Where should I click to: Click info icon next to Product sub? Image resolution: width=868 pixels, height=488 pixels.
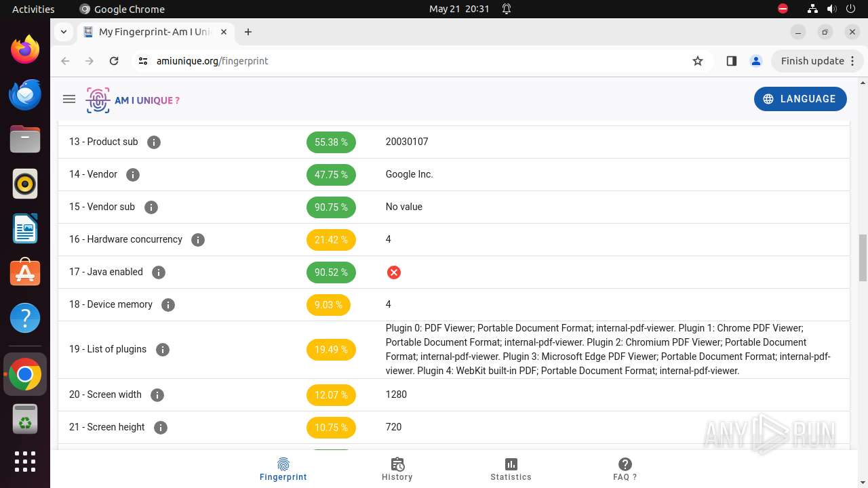(154, 142)
